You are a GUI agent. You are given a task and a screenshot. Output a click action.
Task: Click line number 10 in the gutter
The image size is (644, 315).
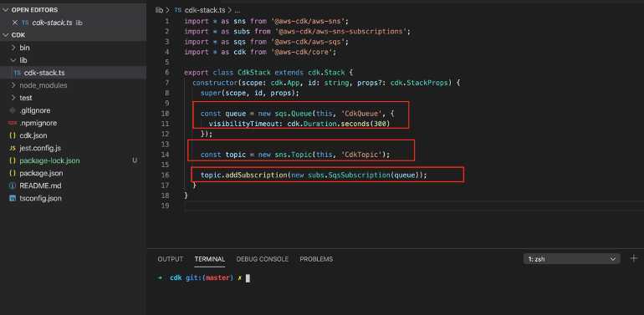(x=165, y=113)
